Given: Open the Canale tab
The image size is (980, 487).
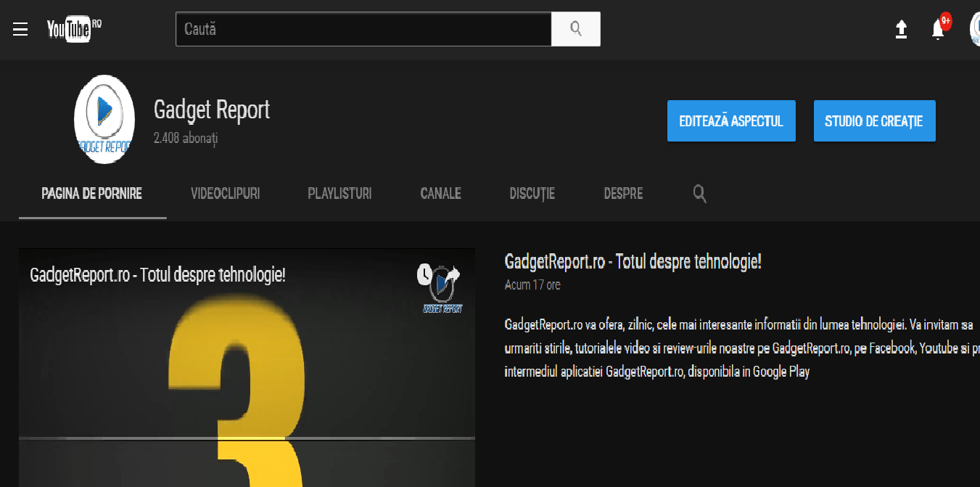Looking at the screenshot, I should click(x=440, y=194).
